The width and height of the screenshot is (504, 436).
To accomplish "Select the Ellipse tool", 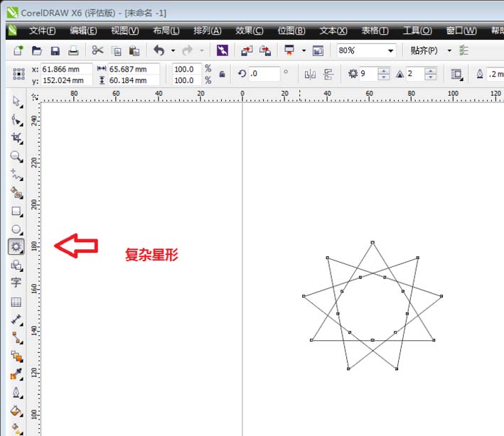I will (x=16, y=229).
